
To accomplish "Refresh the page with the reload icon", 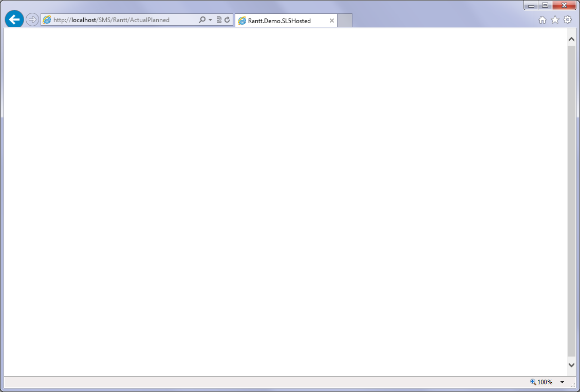I will 227,20.
